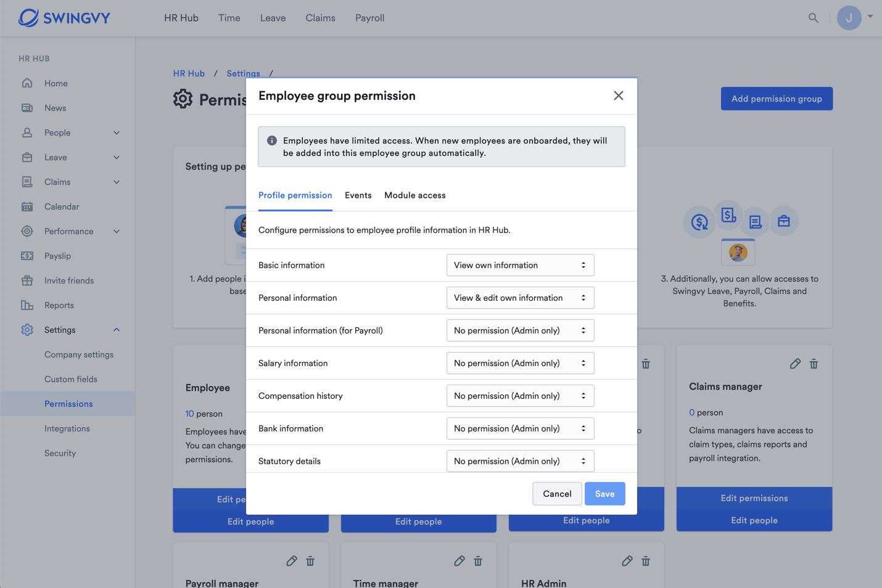Open Personal information (for Payroll) dropdown

click(520, 330)
